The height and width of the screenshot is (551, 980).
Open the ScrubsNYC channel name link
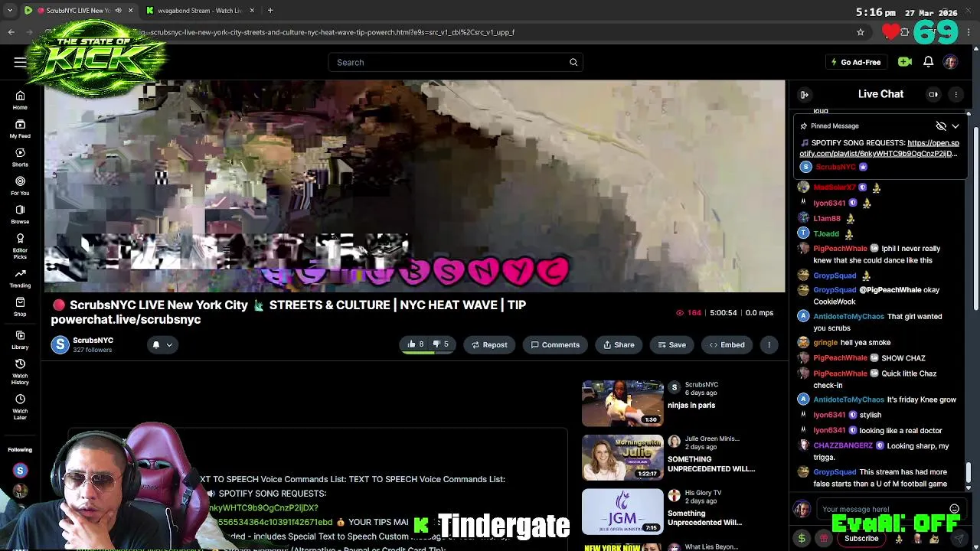click(x=93, y=341)
